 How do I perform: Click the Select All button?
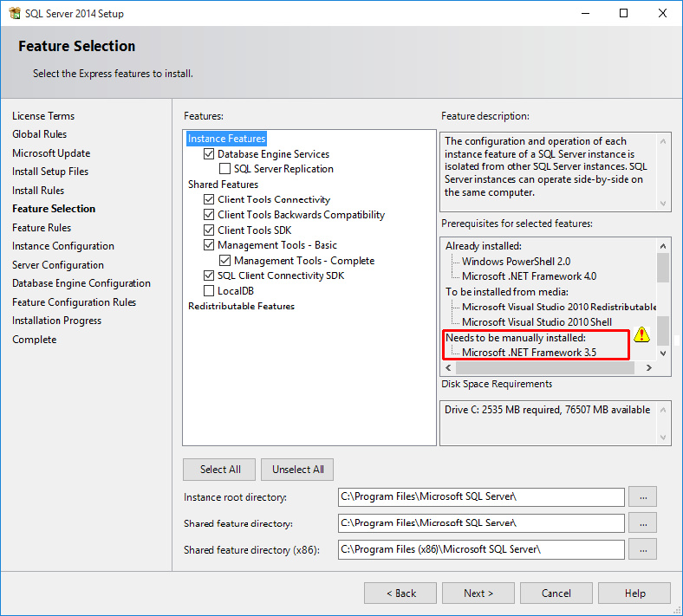[x=219, y=470]
